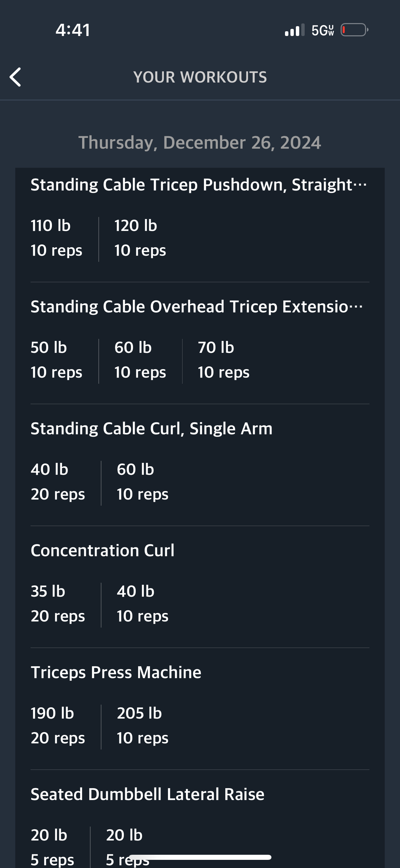The height and width of the screenshot is (868, 400).
Task: Select the 70 lb overhead extension set
Action: point(224,360)
